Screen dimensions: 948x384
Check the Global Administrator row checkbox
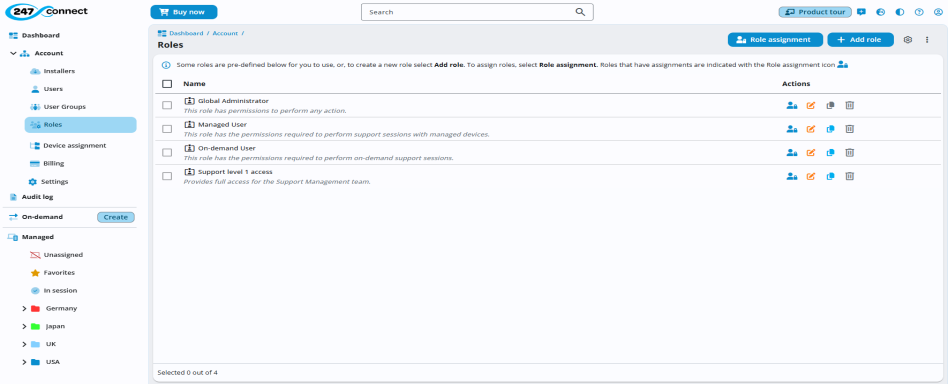(x=167, y=105)
